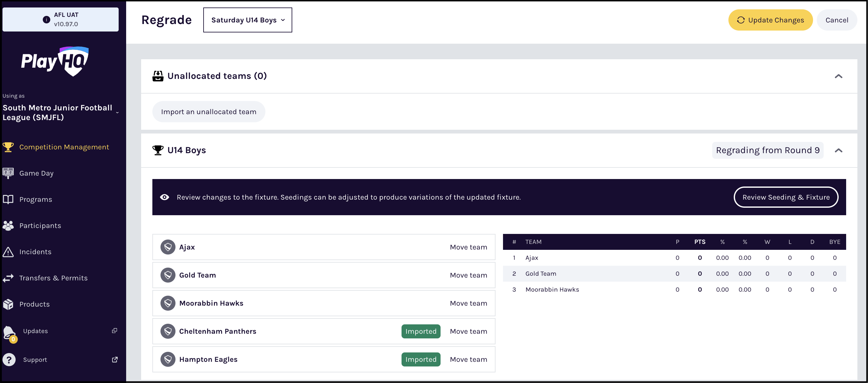Screen dimensions: 868x383
Task: Collapse the U14 Boys section
Action: tap(838, 150)
